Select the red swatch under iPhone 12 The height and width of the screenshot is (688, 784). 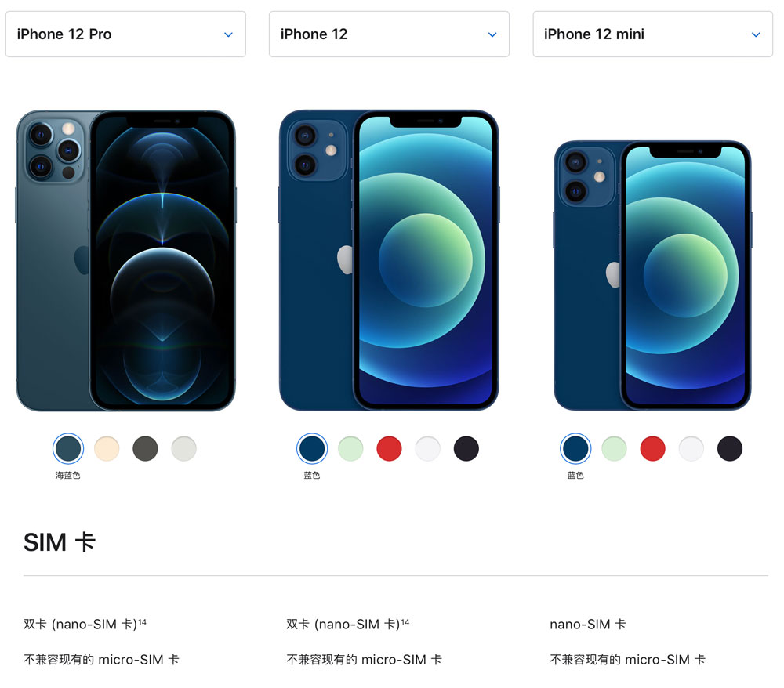pos(389,448)
